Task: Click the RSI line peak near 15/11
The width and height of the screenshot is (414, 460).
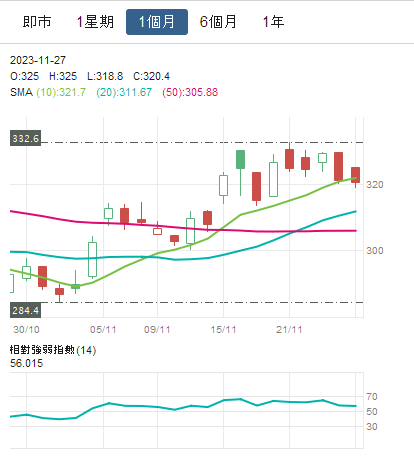Action: point(240,399)
